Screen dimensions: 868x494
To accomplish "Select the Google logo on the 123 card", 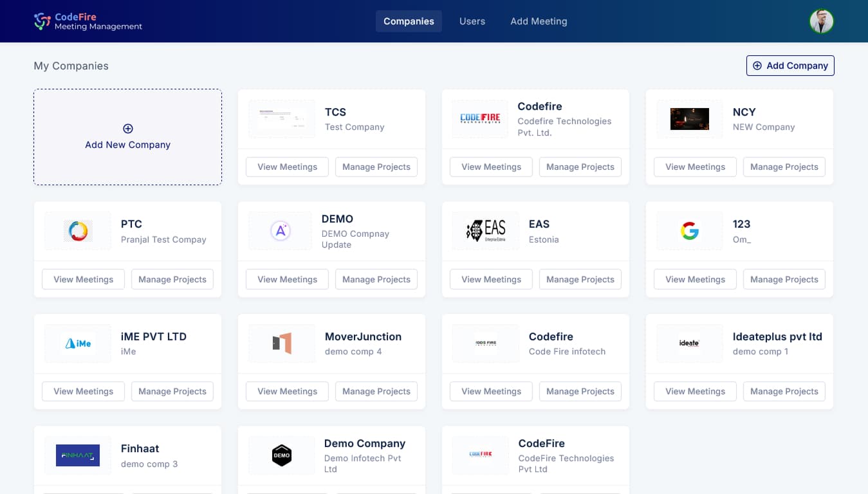I will point(689,231).
